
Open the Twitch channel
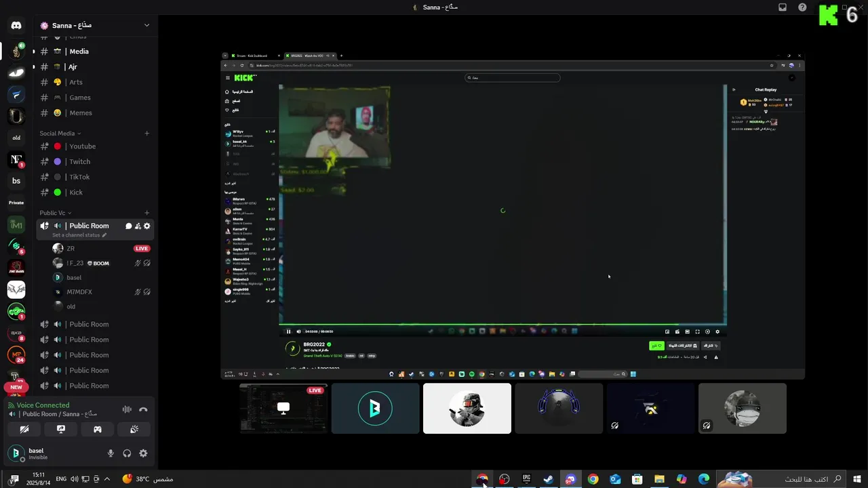click(x=95, y=162)
